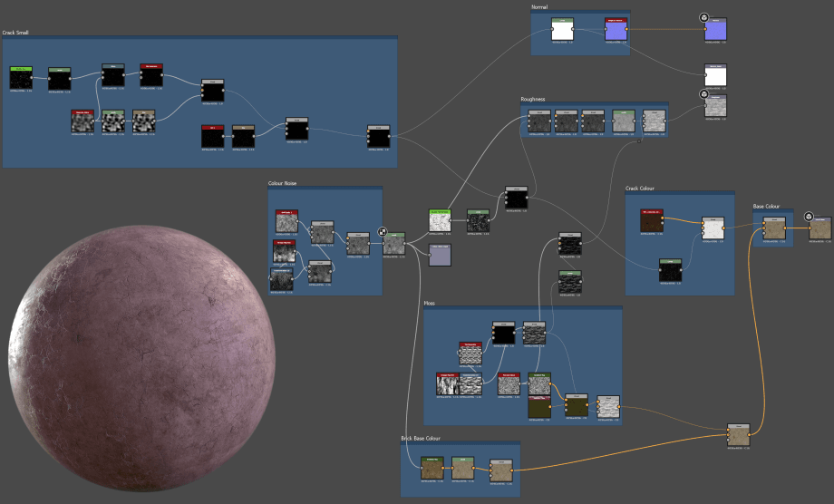The height and width of the screenshot is (504, 834).
Task: Select the 'Crack Colour' frame title
Action: pos(640,189)
